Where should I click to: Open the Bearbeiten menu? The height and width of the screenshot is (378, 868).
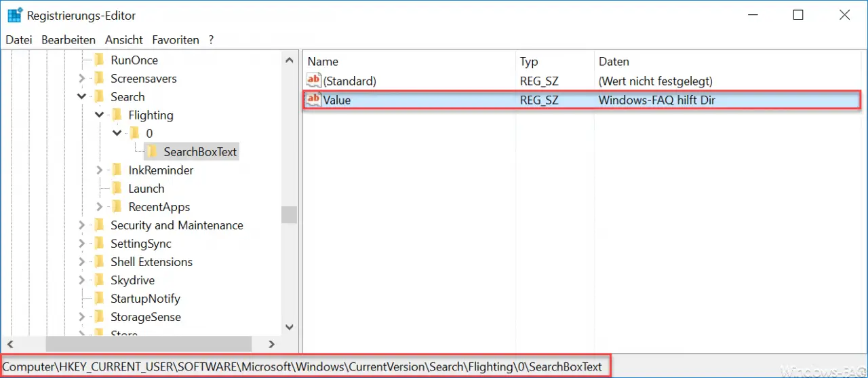[68, 40]
